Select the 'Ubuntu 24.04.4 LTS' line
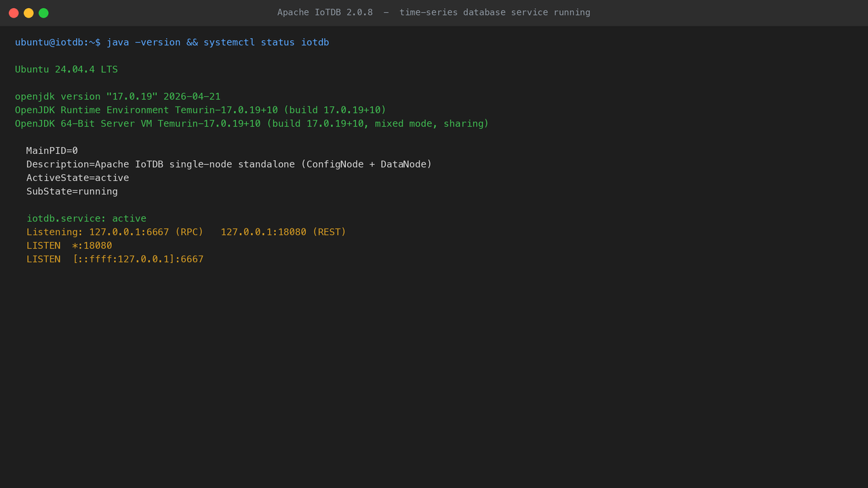This screenshot has height=488, width=868. pyautogui.click(x=66, y=69)
